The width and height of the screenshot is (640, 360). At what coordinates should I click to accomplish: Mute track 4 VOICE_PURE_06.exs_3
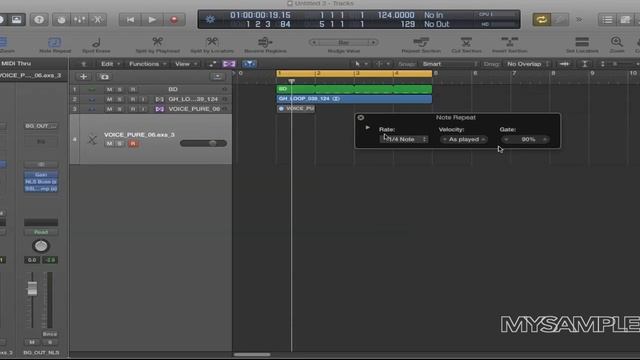pyautogui.click(x=109, y=144)
